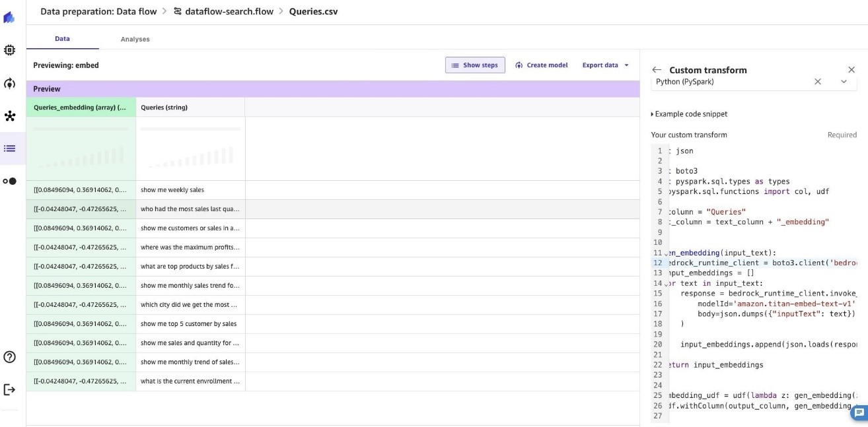The width and height of the screenshot is (868, 427).
Task: Switch to the Analyses tab
Action: (x=135, y=40)
